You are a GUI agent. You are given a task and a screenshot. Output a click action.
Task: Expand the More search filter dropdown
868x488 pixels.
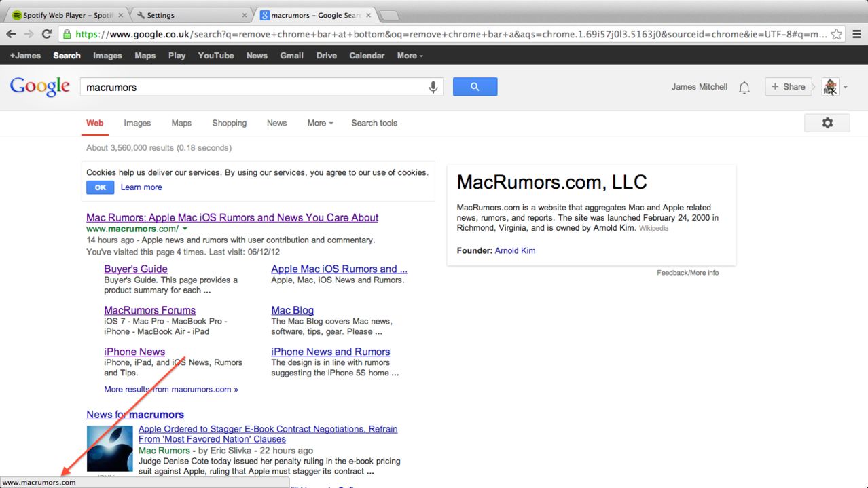tap(320, 123)
